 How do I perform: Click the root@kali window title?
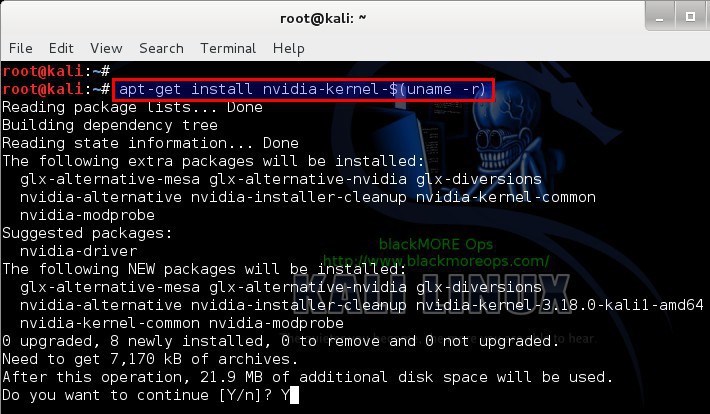[323, 18]
